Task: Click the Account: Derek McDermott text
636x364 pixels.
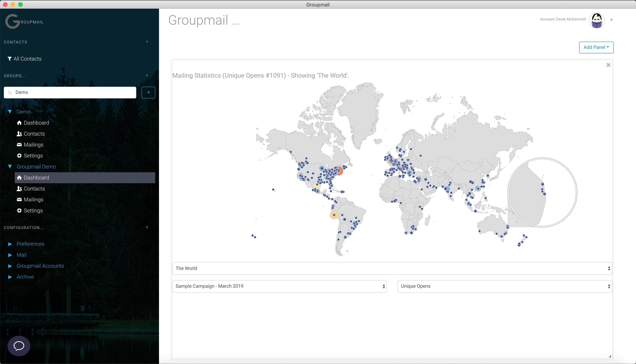Action: pos(563,19)
